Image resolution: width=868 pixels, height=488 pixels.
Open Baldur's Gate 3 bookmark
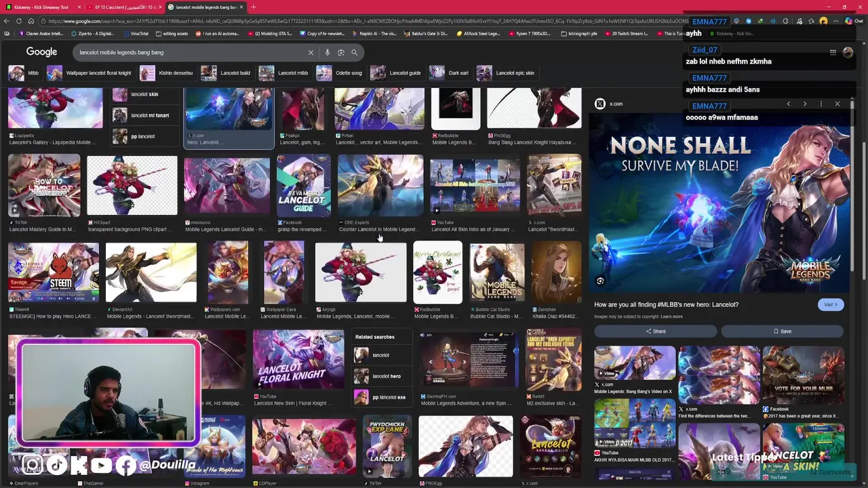click(x=429, y=33)
